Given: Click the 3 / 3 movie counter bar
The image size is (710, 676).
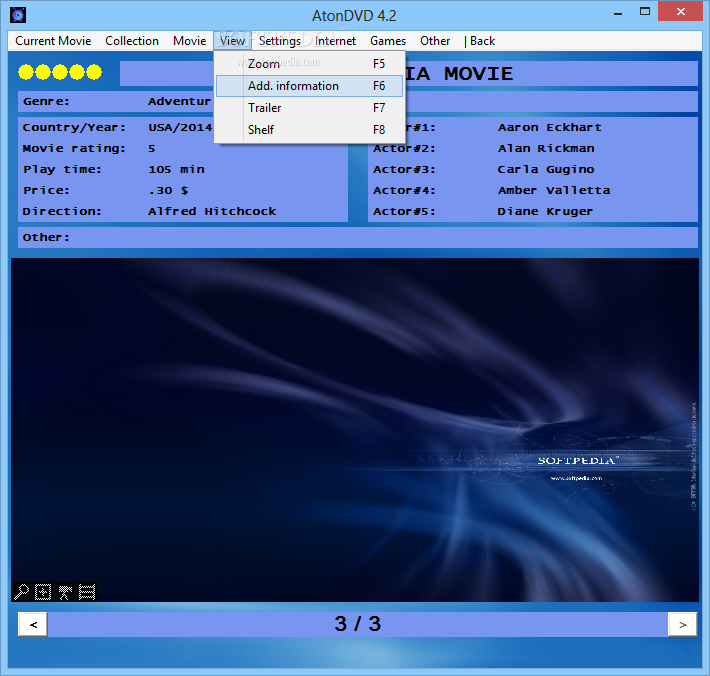Looking at the screenshot, I should point(358,624).
